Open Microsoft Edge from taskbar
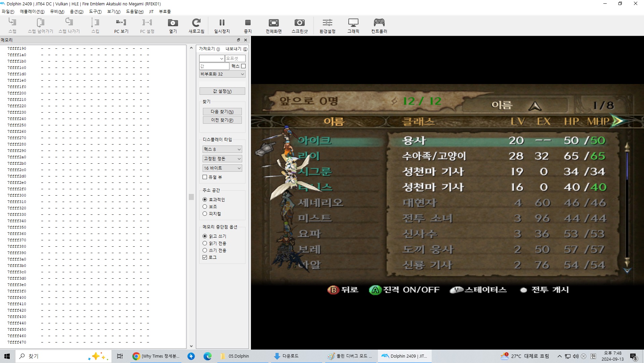 click(207, 356)
